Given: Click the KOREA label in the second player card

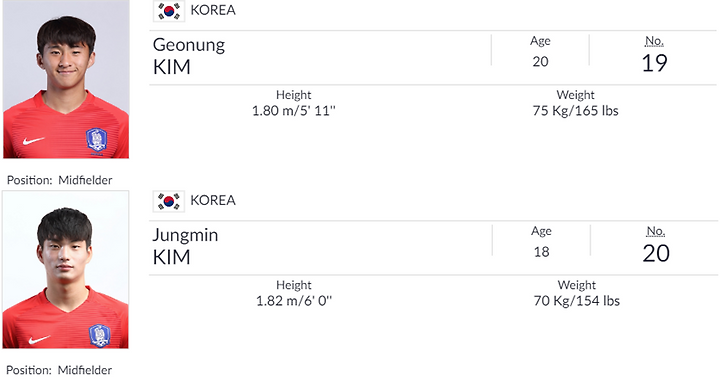Looking at the screenshot, I should pos(213,200).
